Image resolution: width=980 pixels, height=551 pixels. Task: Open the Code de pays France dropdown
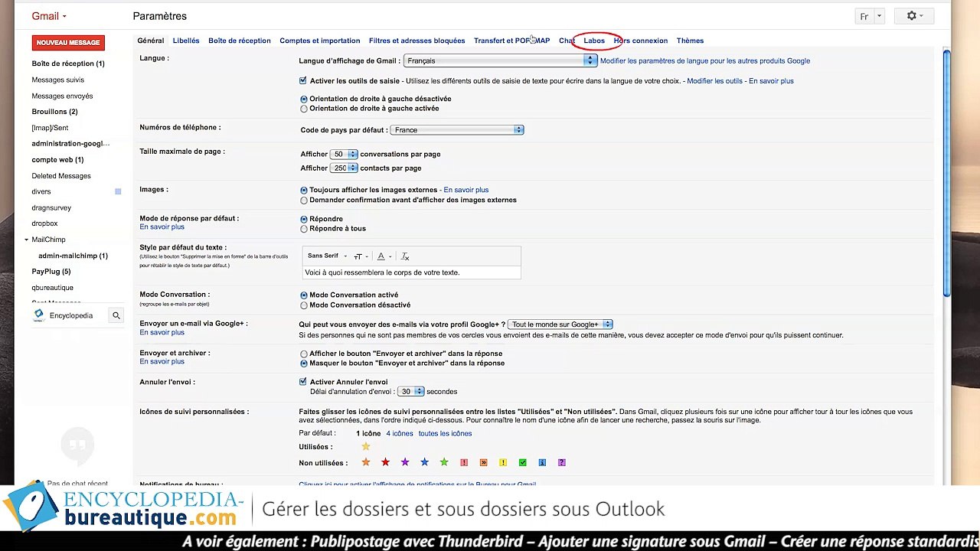pyautogui.click(x=457, y=130)
